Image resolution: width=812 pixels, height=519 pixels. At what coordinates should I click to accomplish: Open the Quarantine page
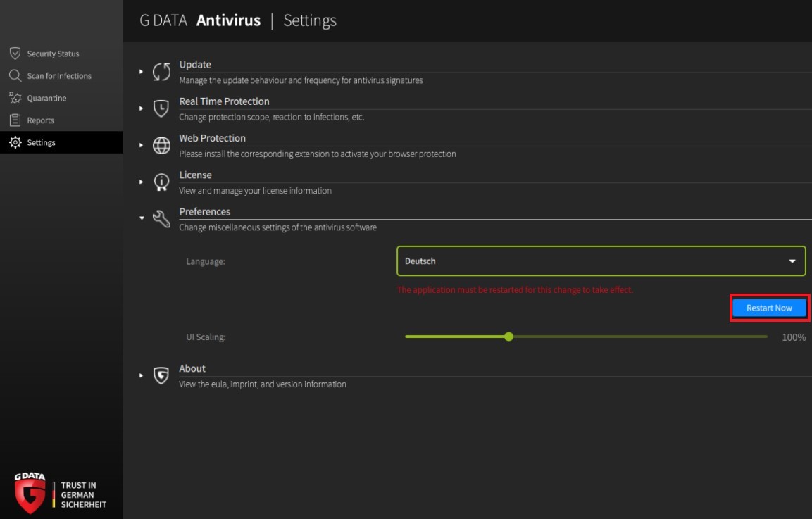(x=62, y=98)
